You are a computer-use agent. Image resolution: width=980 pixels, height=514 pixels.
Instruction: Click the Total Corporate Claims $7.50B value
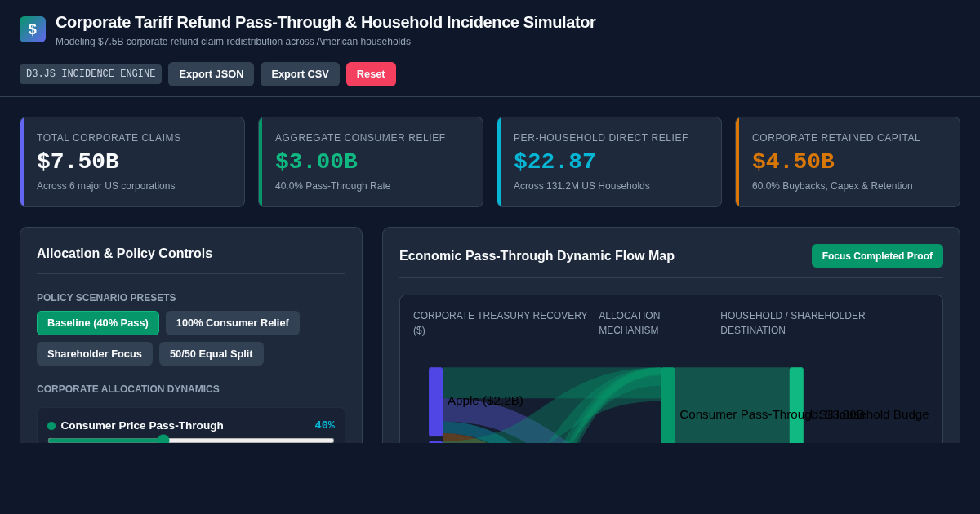(x=78, y=162)
